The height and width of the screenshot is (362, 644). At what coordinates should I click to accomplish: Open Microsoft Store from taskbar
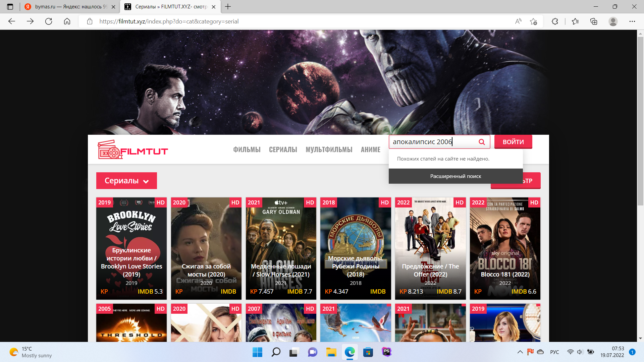pyautogui.click(x=368, y=352)
